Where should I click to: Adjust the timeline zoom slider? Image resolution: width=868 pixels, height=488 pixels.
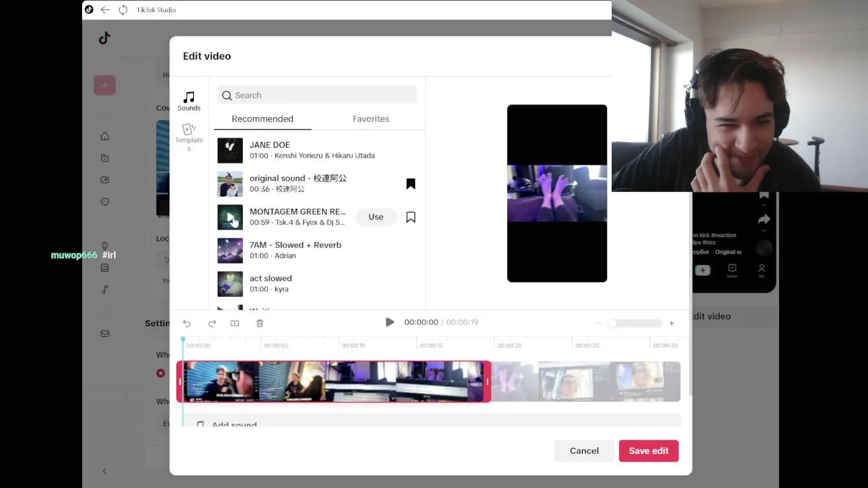pyautogui.click(x=634, y=323)
